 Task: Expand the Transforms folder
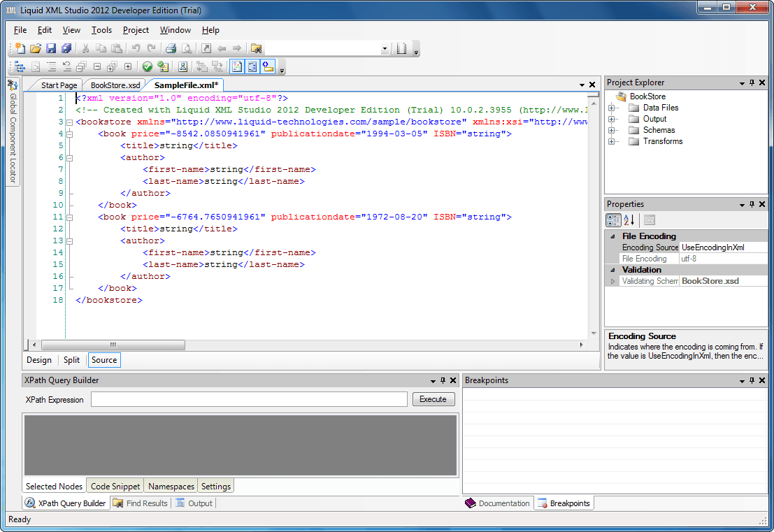(611, 142)
